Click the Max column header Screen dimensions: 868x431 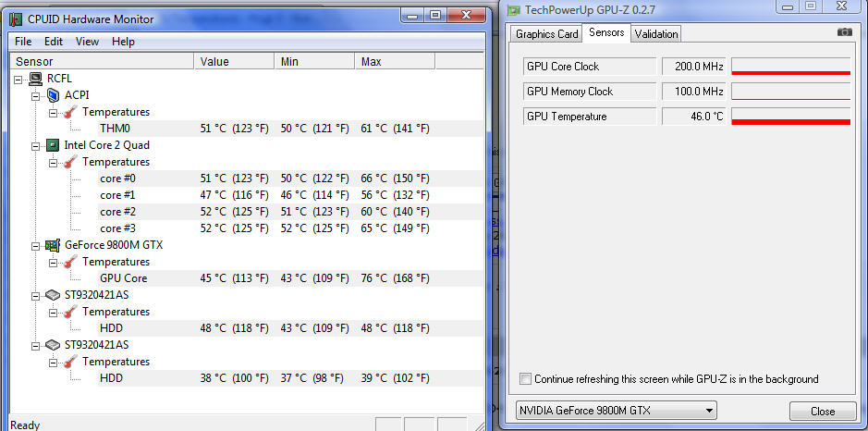tap(395, 61)
